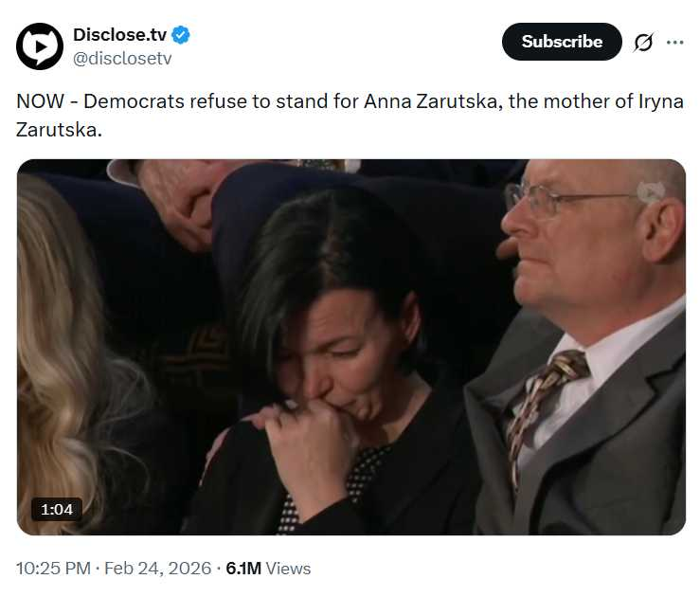
Task: Click Zarutska. on the second text line
Action: (59, 128)
